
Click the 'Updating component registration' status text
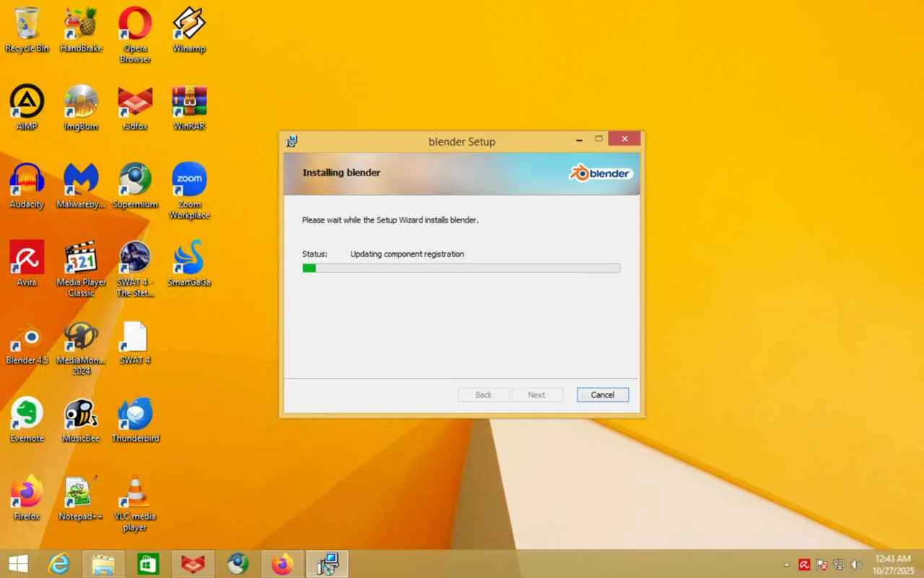point(407,254)
